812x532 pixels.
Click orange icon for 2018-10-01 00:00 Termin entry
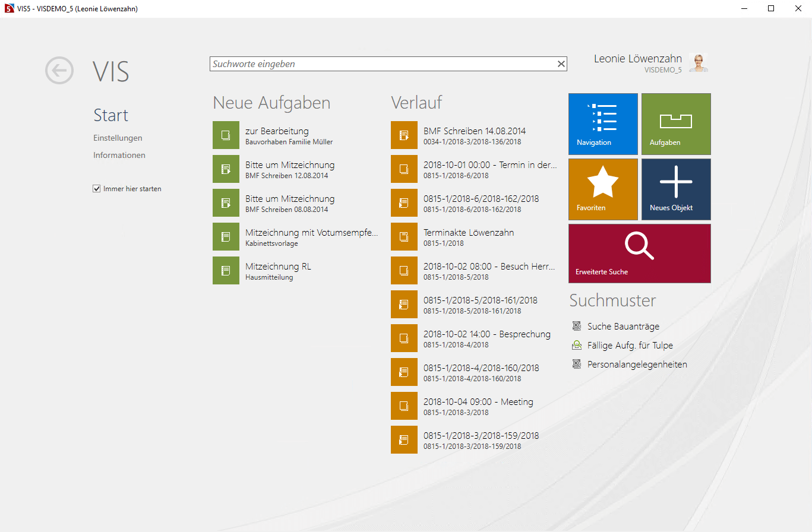point(404,169)
